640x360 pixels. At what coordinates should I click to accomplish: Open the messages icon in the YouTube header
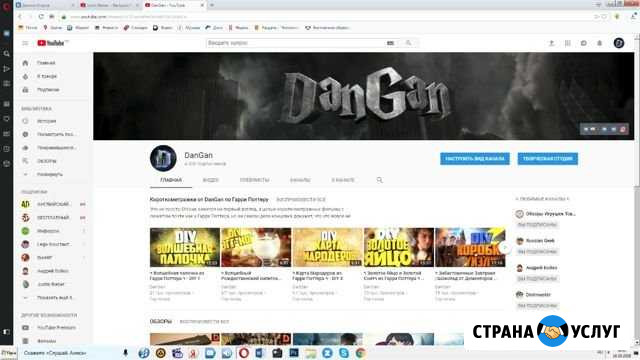pos(584,43)
